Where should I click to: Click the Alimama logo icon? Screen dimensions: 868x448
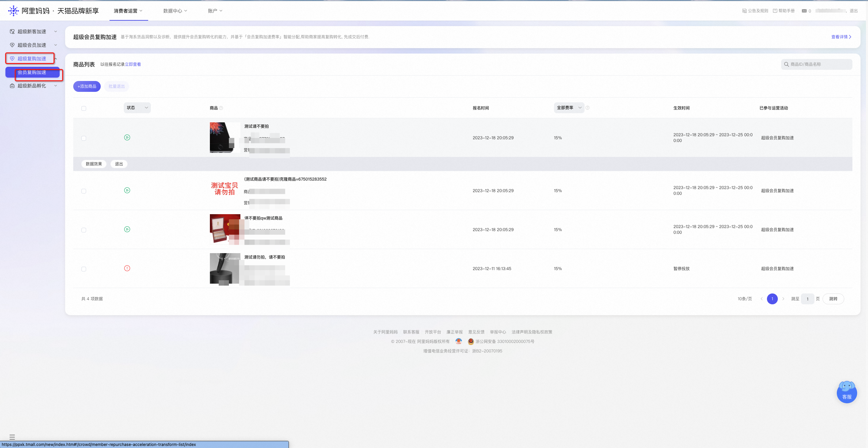pyautogui.click(x=13, y=11)
